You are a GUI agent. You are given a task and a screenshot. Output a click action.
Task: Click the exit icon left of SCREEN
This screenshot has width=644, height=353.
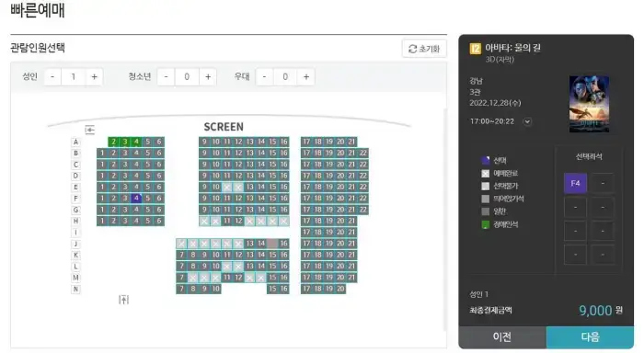pos(90,130)
